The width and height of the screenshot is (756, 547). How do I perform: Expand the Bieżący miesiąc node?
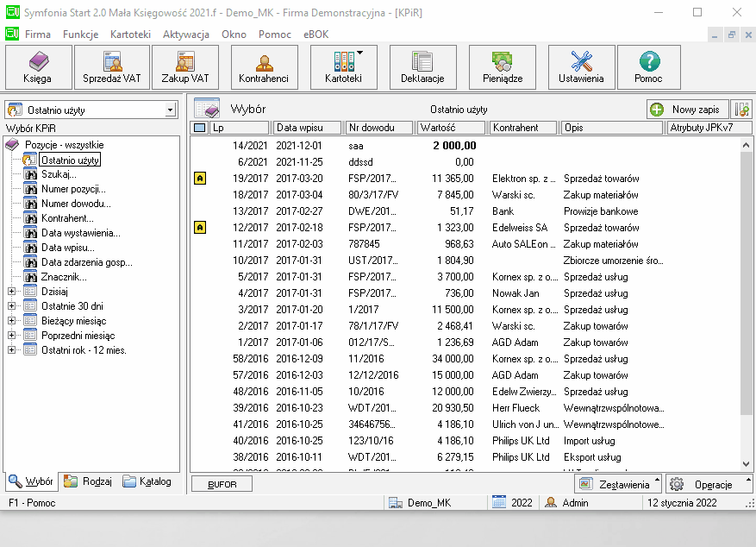11,320
